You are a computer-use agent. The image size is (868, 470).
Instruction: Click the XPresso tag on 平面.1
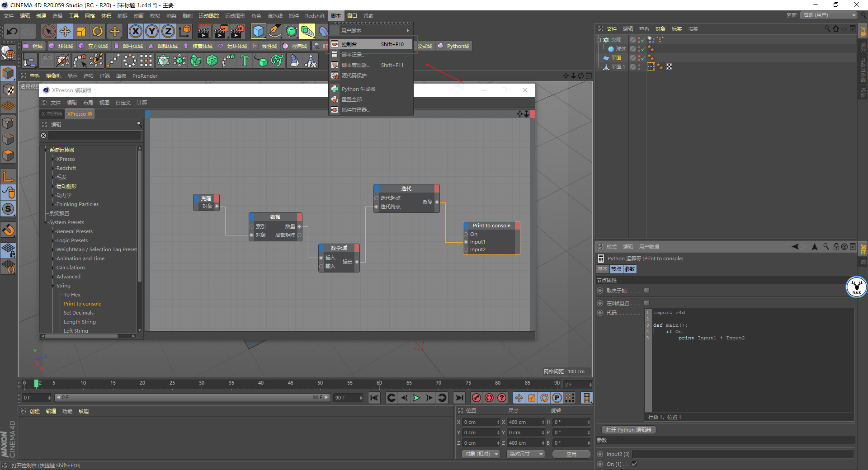[651, 67]
